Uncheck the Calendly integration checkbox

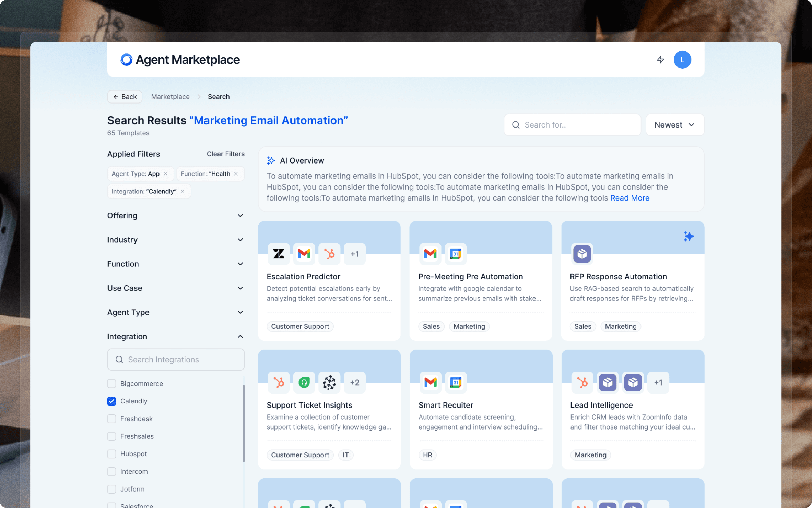pos(111,401)
